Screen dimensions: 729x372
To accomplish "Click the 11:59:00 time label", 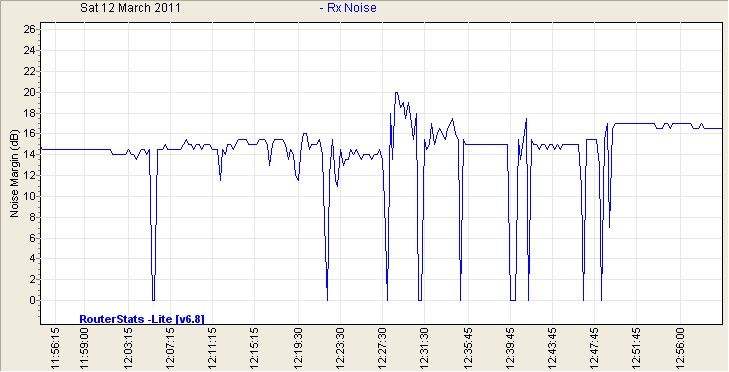I will 85,349.
